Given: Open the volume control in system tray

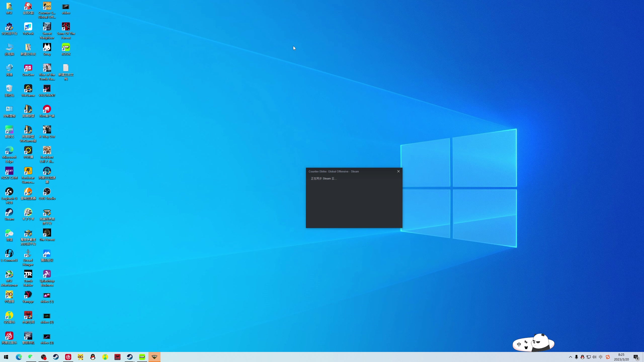Looking at the screenshot, I should click(594, 357).
